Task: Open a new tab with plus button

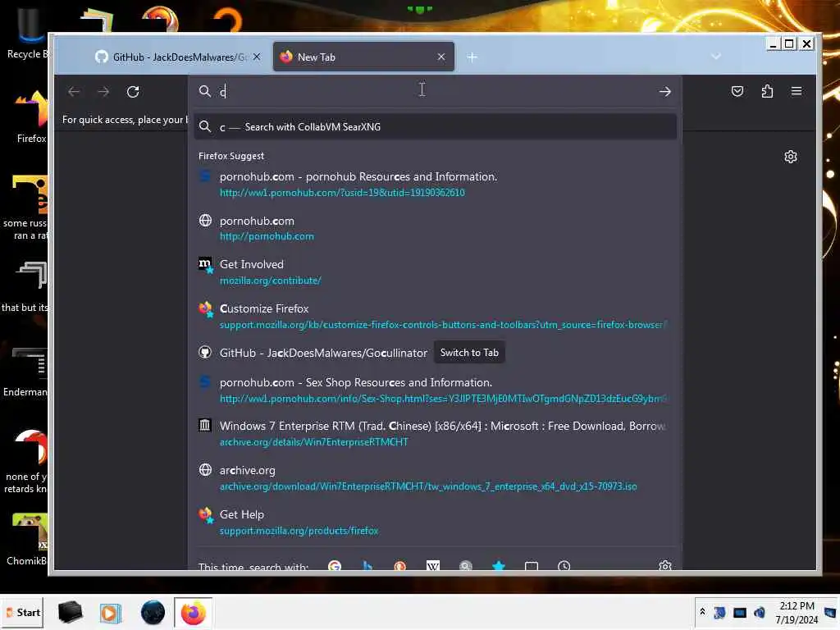Action: (472, 57)
